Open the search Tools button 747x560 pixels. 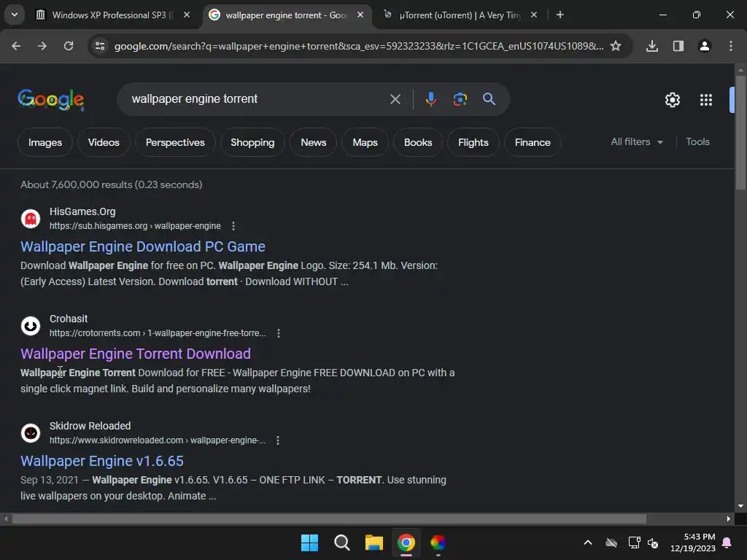[x=697, y=142]
